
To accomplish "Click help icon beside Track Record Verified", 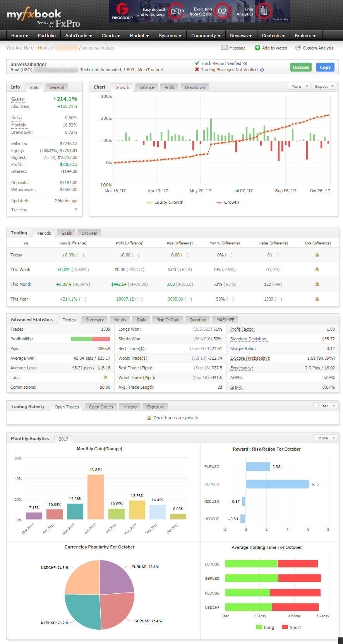I will point(245,64).
